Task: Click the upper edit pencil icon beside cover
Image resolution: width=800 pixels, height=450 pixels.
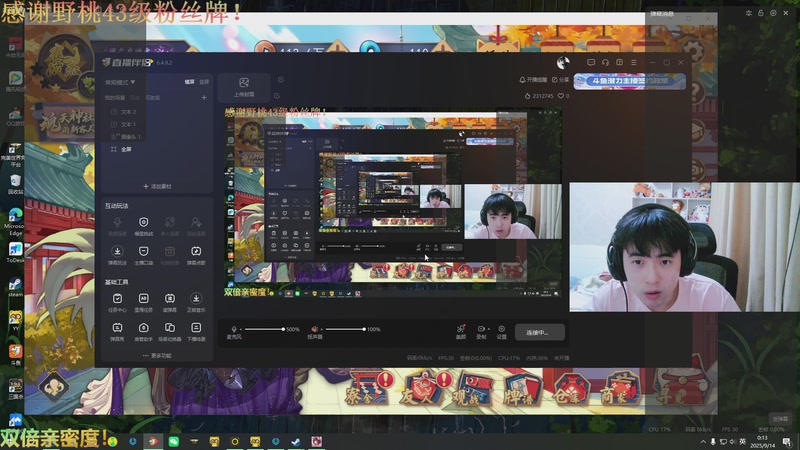Action: (281, 80)
